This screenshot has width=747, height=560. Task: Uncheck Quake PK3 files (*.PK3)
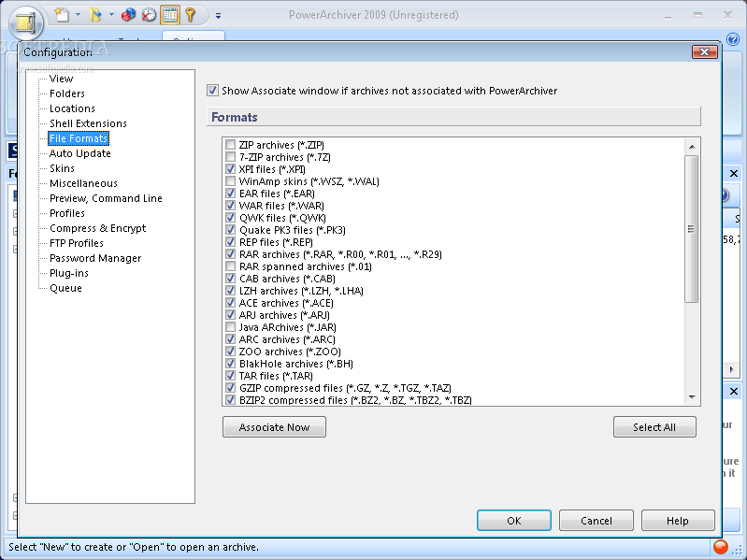point(231,230)
